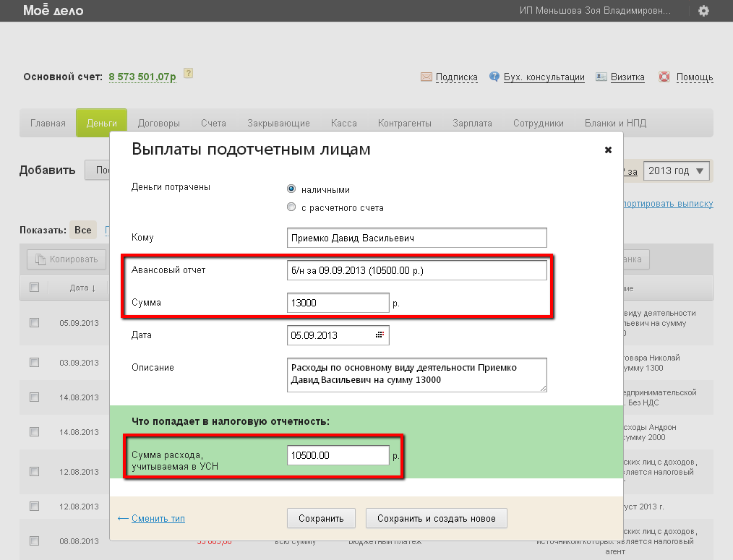Open the Главная tab
733x560 pixels.
pyautogui.click(x=48, y=123)
